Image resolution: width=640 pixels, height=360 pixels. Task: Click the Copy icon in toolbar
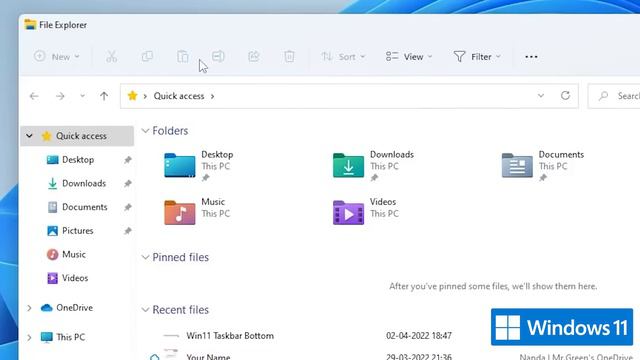147,56
